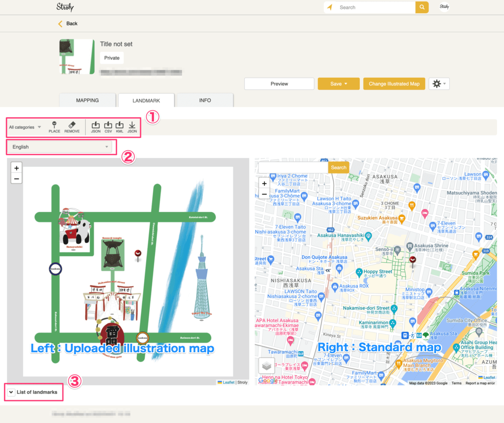Viewport: 504px width, 423px height.
Task: Switch to the INFO tab
Action: (x=205, y=100)
